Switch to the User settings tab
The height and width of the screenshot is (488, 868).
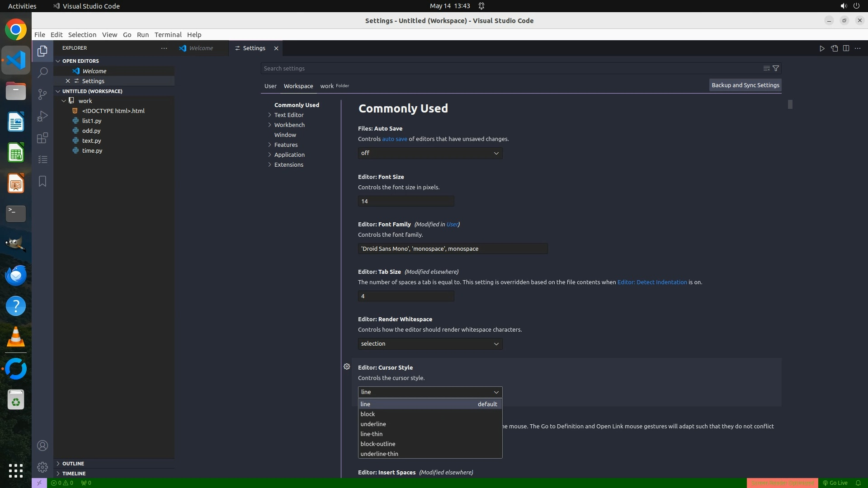(270, 86)
